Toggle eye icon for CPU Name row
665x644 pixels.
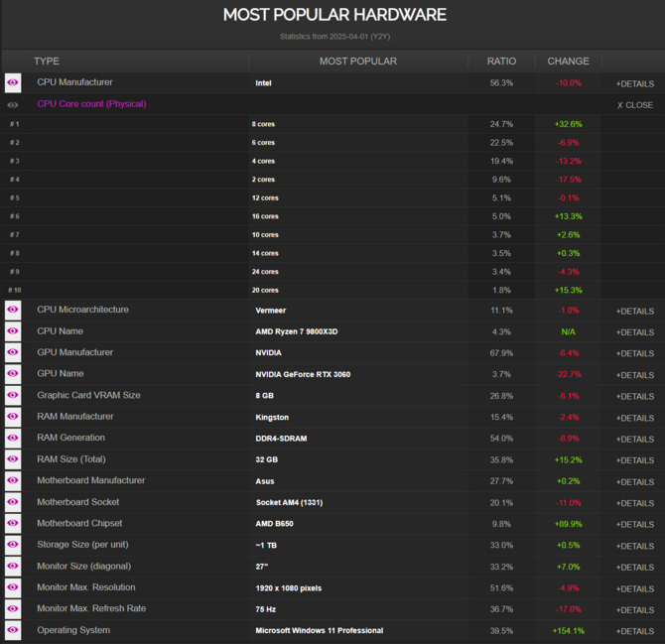pos(13,331)
